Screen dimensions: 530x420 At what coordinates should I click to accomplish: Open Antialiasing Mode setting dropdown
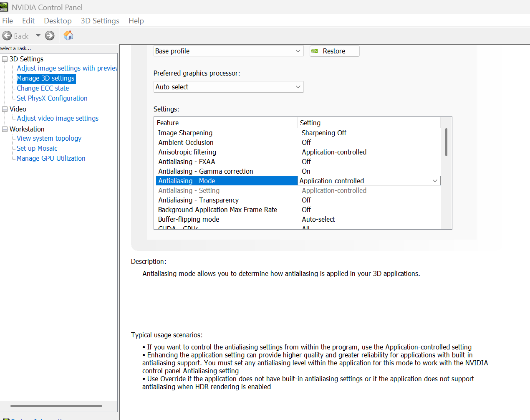pyautogui.click(x=434, y=181)
